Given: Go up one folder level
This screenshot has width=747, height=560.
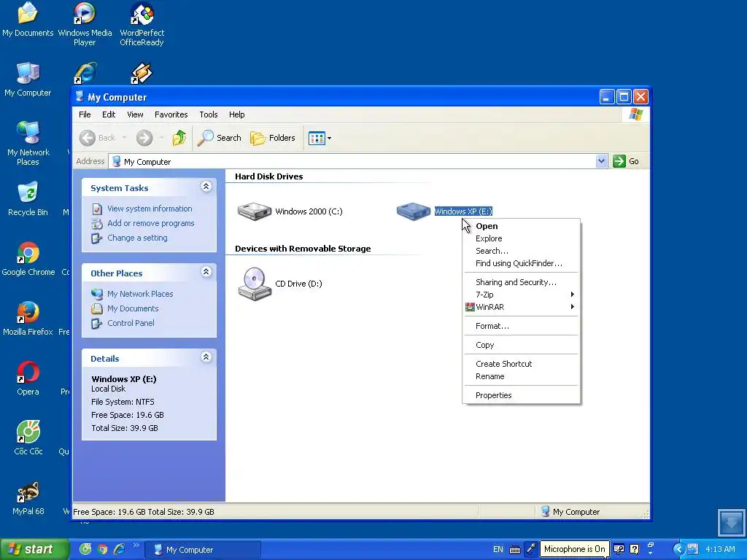Looking at the screenshot, I should tap(179, 138).
